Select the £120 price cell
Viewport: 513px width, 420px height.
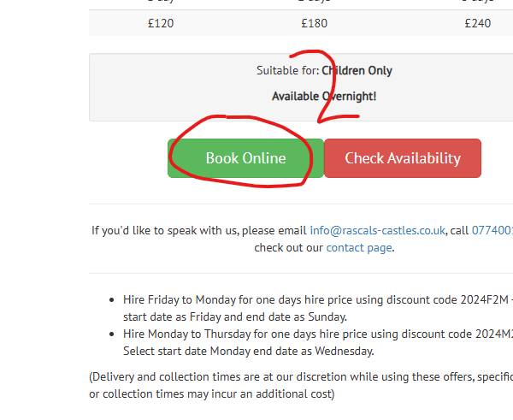click(160, 23)
